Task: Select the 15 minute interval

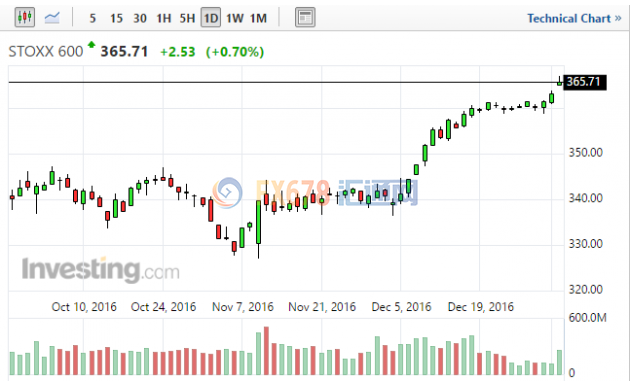Action: click(116, 18)
